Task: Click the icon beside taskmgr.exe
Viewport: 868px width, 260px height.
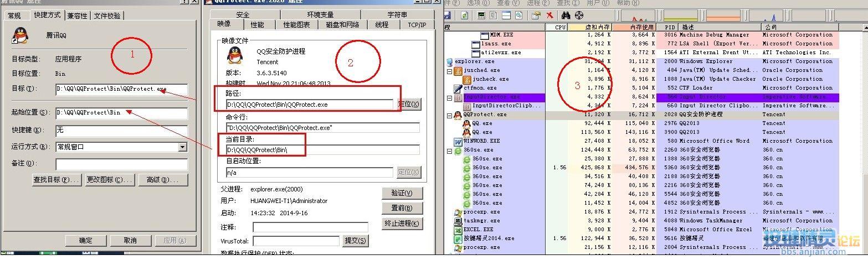Action: (458, 221)
